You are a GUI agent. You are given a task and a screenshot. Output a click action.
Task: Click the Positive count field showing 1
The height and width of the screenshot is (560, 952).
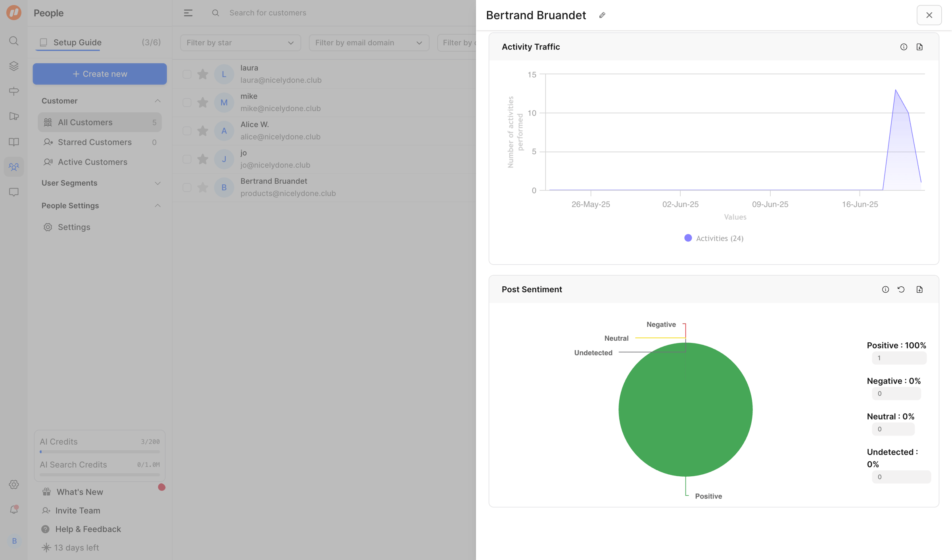(899, 358)
